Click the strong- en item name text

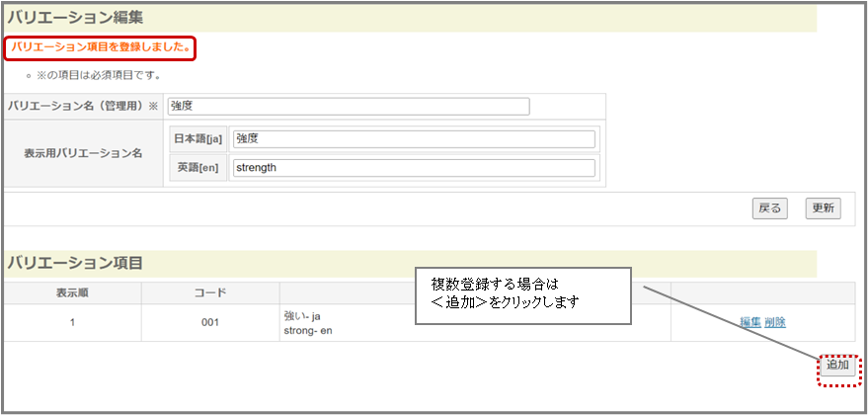[308, 330]
